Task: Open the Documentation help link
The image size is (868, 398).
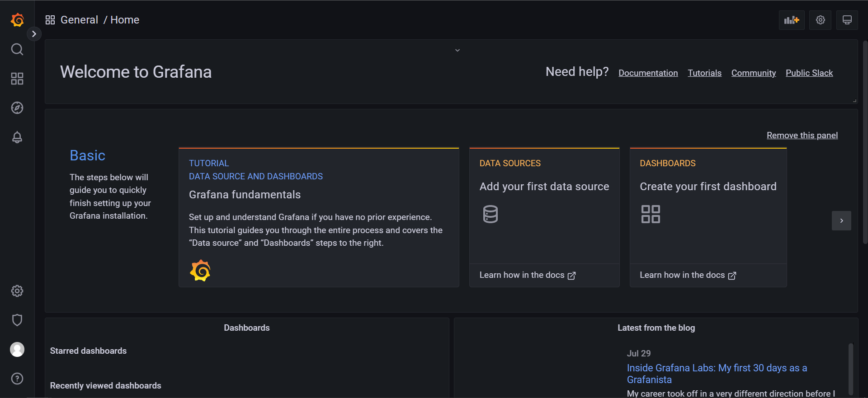Action: coord(648,73)
